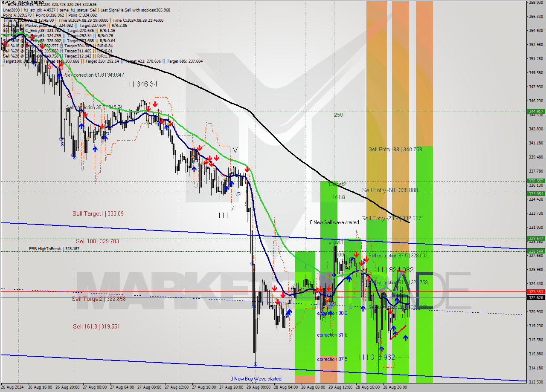Select the 'Sell Target2 | 322.858' label

[x=99, y=299]
